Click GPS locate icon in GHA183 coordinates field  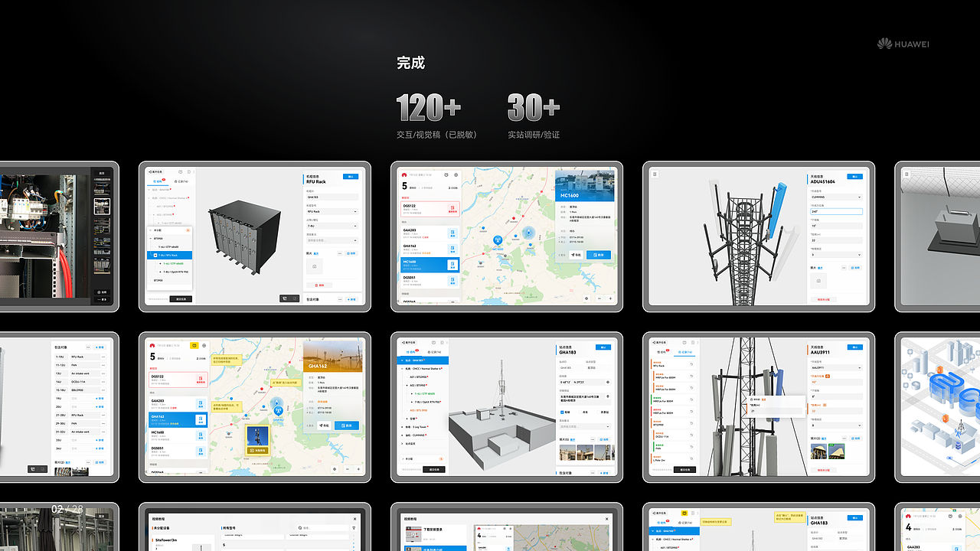click(x=608, y=382)
